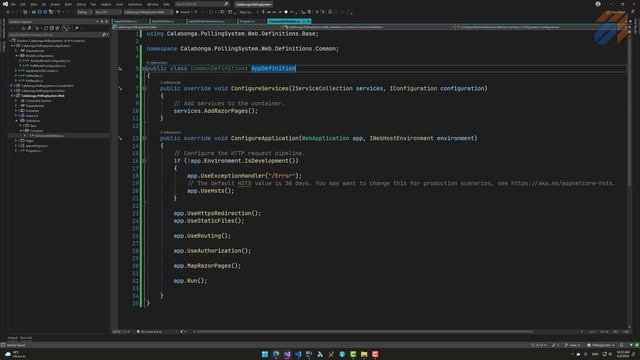Collapse the ModelConfigurations folder
The height and width of the screenshot is (360, 640).
(16, 56)
